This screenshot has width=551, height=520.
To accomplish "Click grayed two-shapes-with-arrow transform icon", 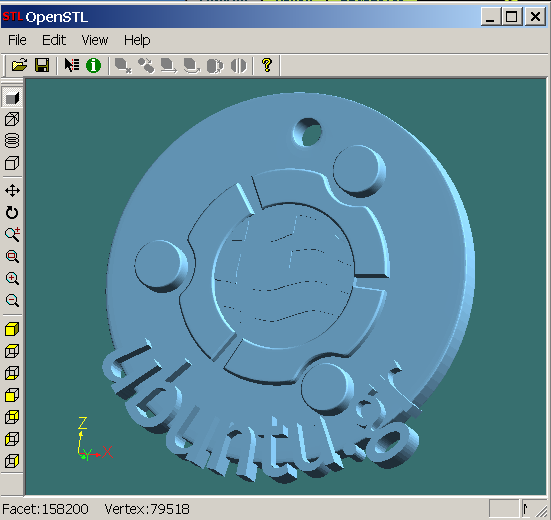I will 146,65.
